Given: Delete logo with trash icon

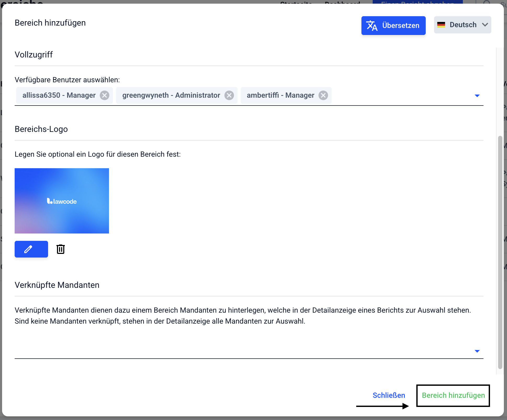Looking at the screenshot, I should coord(61,249).
